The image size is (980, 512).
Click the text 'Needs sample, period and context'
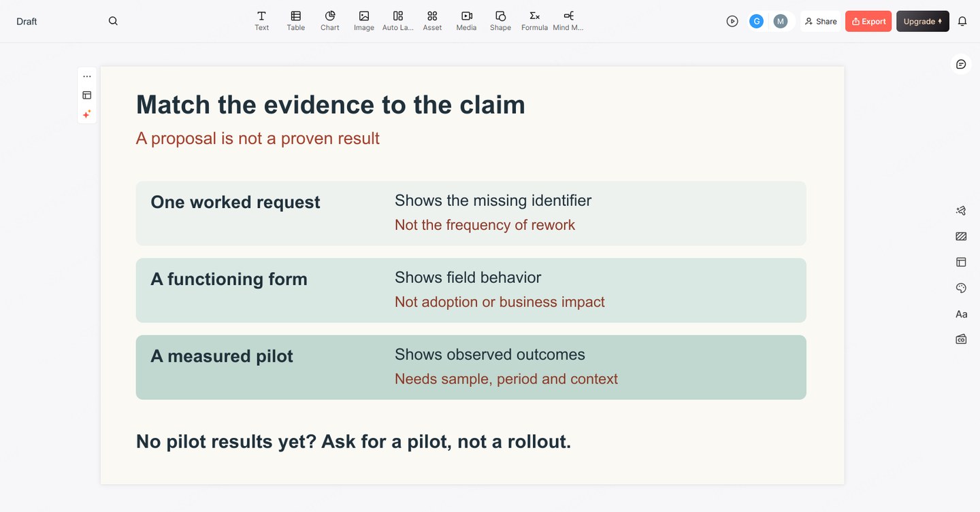coord(506,379)
